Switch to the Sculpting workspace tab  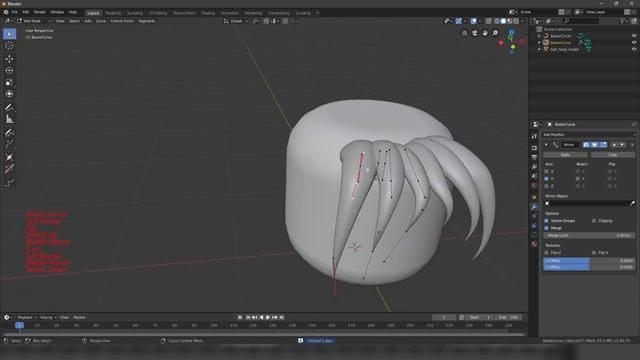click(135, 13)
